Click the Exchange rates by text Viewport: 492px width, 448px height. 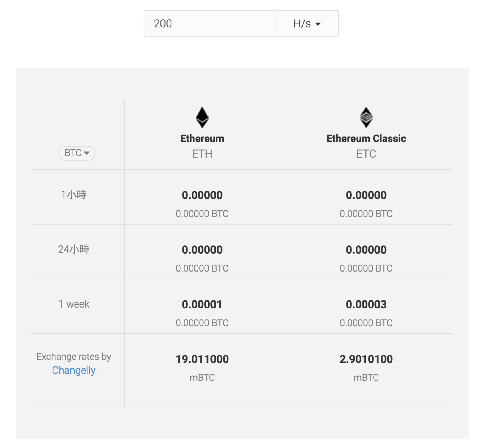[x=74, y=356]
